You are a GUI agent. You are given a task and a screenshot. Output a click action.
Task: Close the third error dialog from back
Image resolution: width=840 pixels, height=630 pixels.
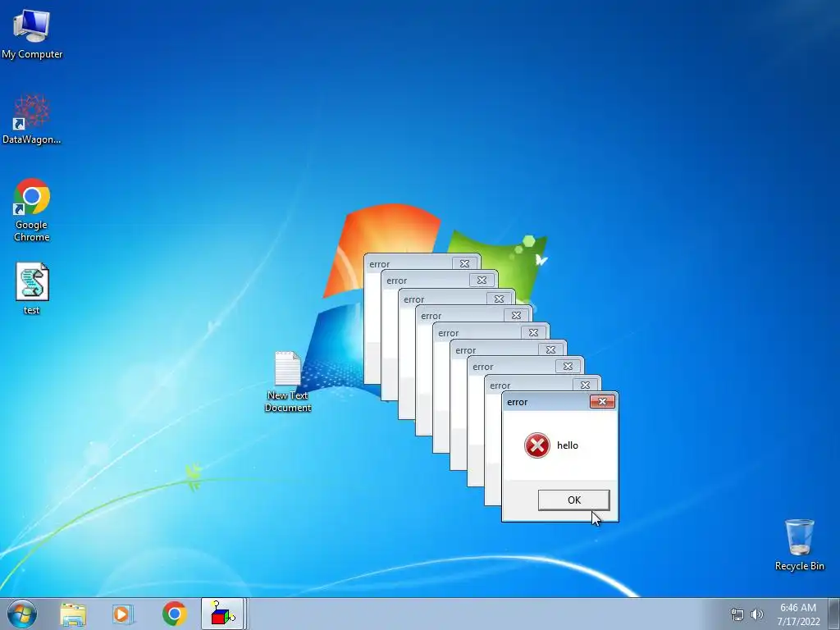[499, 299]
